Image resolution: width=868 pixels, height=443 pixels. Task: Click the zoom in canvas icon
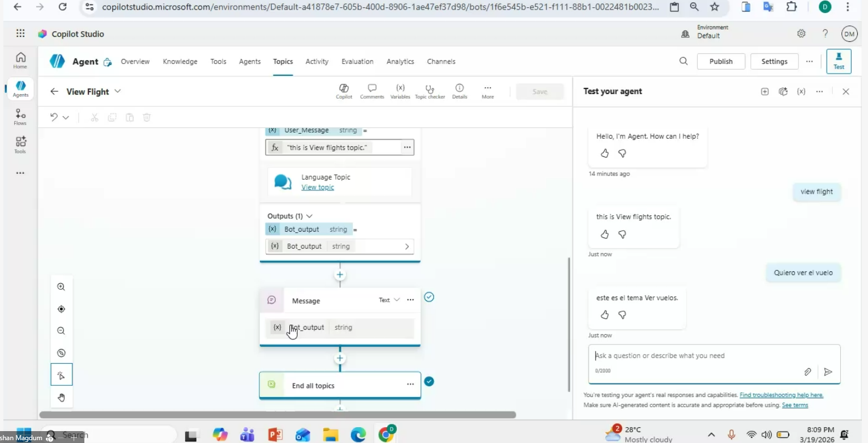[x=61, y=287]
